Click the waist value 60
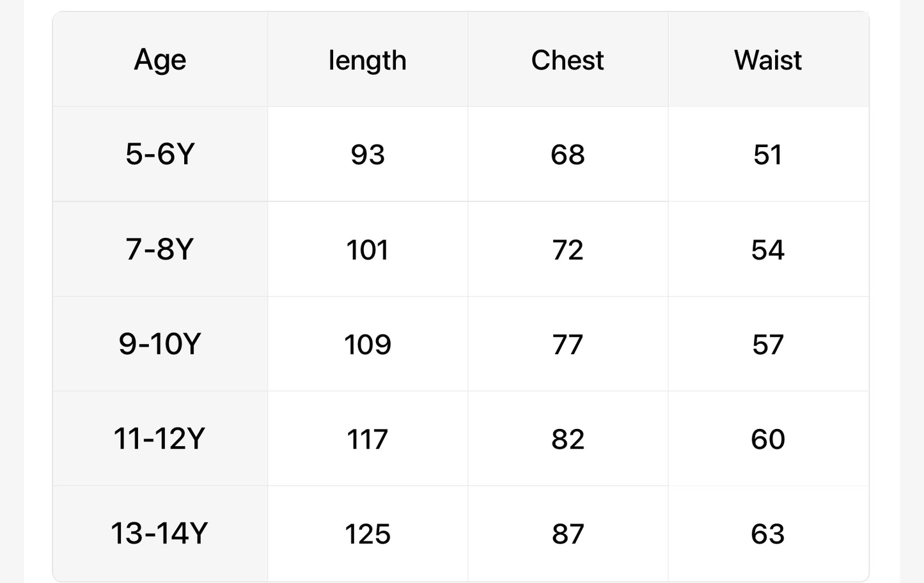This screenshot has height=583, width=924. pyautogui.click(x=767, y=439)
